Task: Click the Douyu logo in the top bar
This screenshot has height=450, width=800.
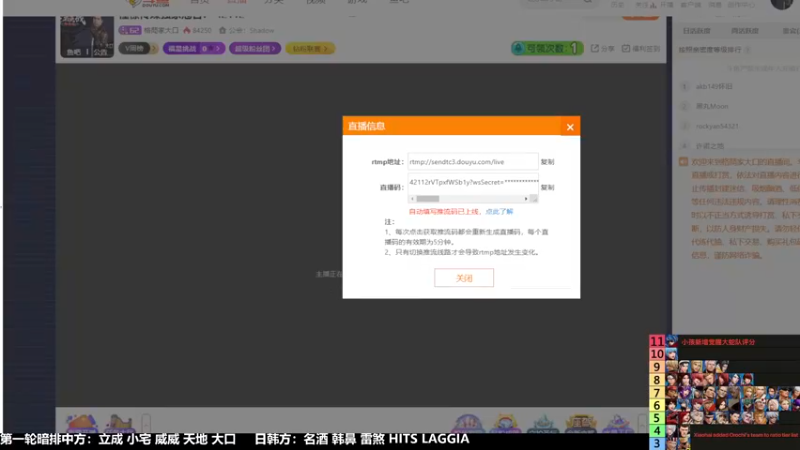Action: tap(148, 3)
